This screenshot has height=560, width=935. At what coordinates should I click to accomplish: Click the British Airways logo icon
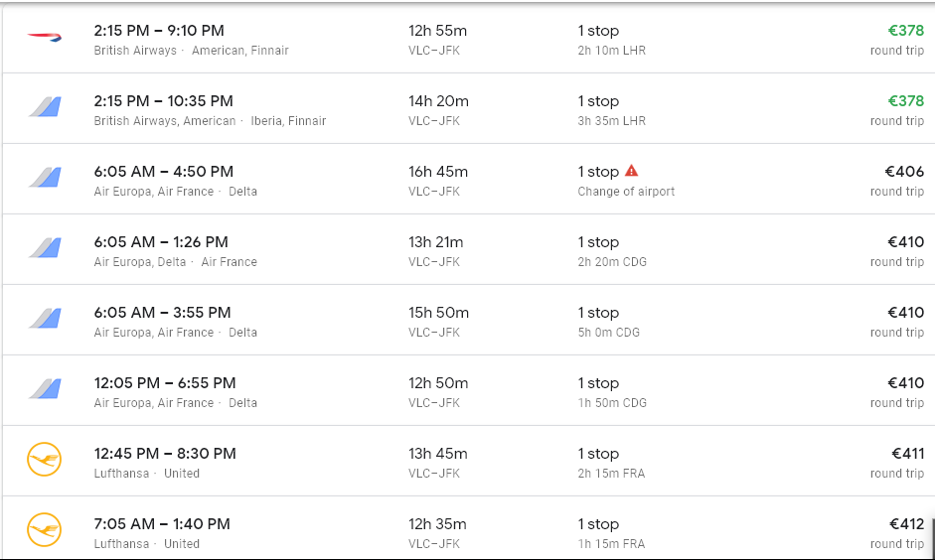[45, 37]
